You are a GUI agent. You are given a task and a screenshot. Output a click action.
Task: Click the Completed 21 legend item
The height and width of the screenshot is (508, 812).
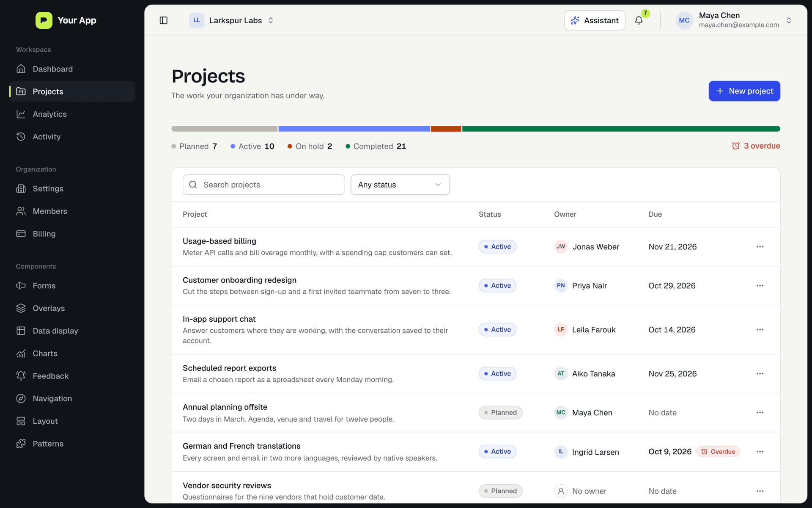[x=376, y=146]
